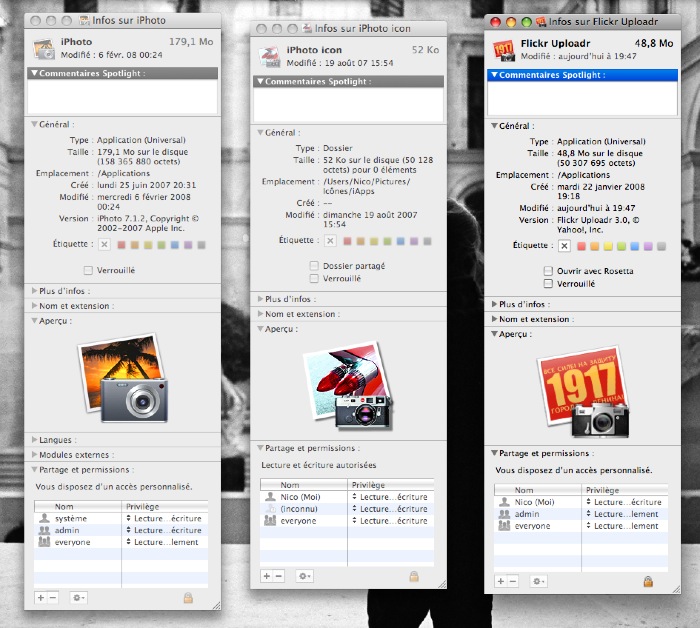
Task: Expand Plus d'infos in the Flickr Uploadr window
Action: click(x=494, y=304)
